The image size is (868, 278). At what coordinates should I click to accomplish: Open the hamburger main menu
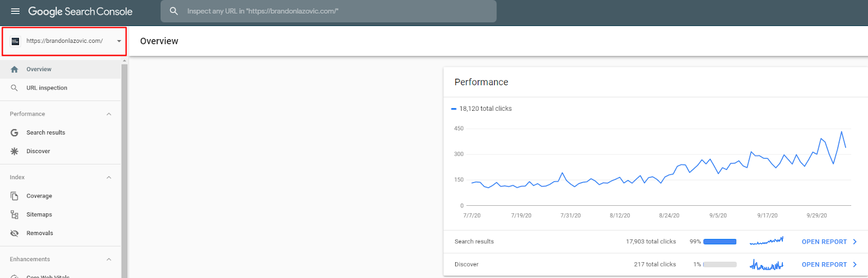pyautogui.click(x=15, y=11)
